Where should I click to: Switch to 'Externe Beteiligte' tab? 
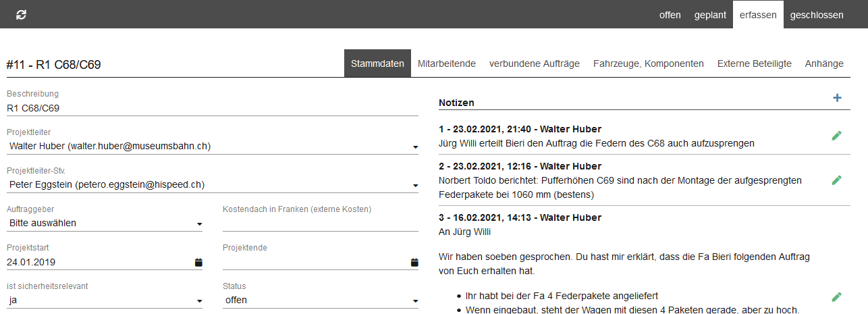pos(755,63)
